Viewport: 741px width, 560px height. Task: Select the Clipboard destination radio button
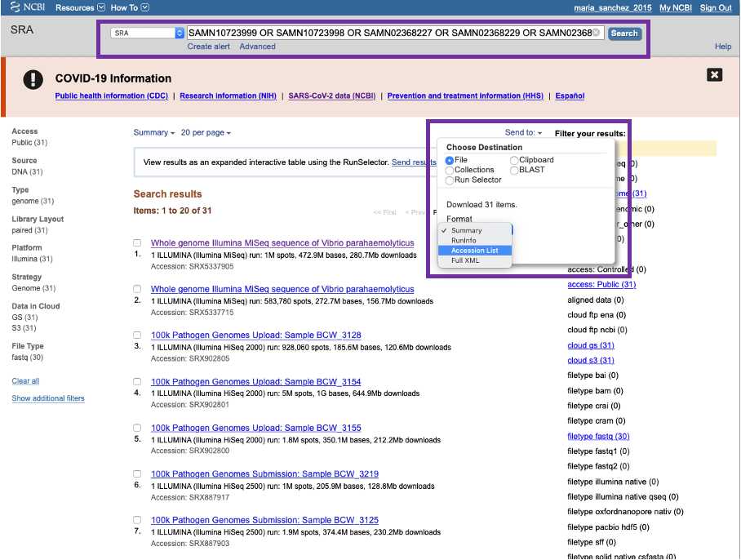click(514, 160)
